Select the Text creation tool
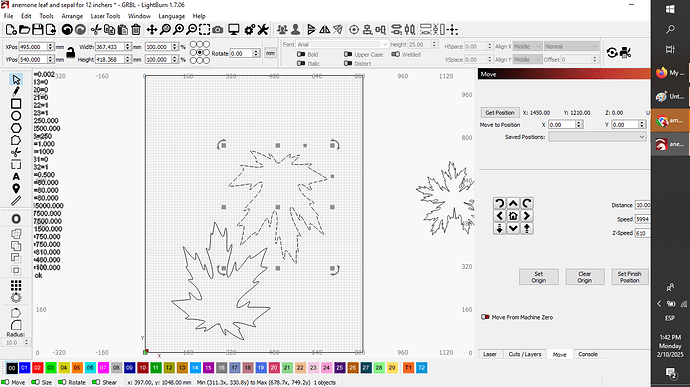The height and width of the screenshot is (387, 690). tap(16, 177)
